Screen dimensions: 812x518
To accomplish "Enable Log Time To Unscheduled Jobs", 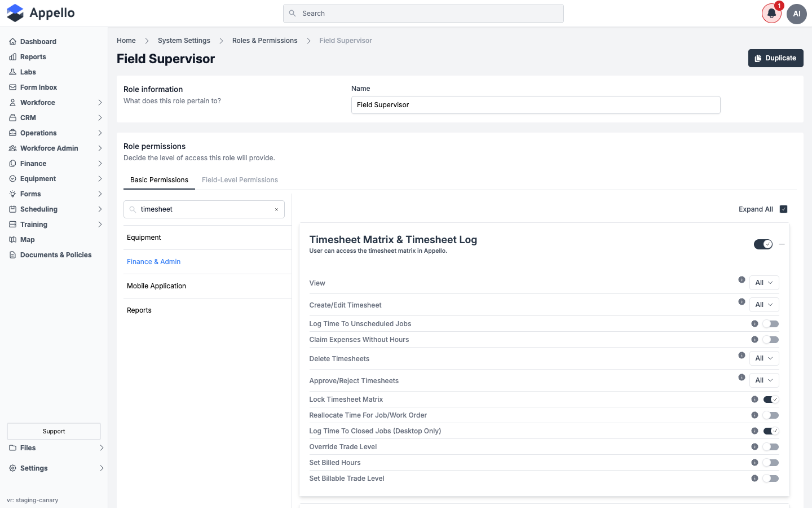I will pos(771,324).
